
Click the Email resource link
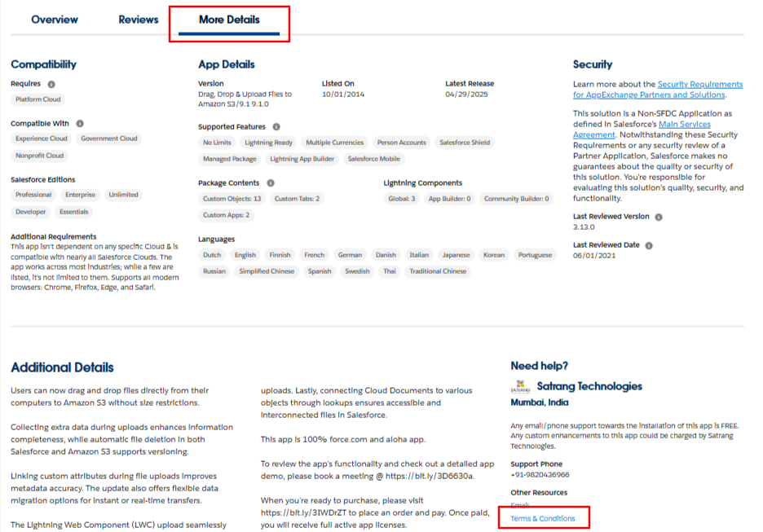click(520, 505)
